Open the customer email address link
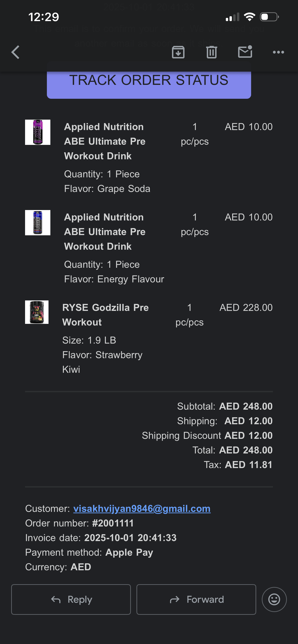 142,508
